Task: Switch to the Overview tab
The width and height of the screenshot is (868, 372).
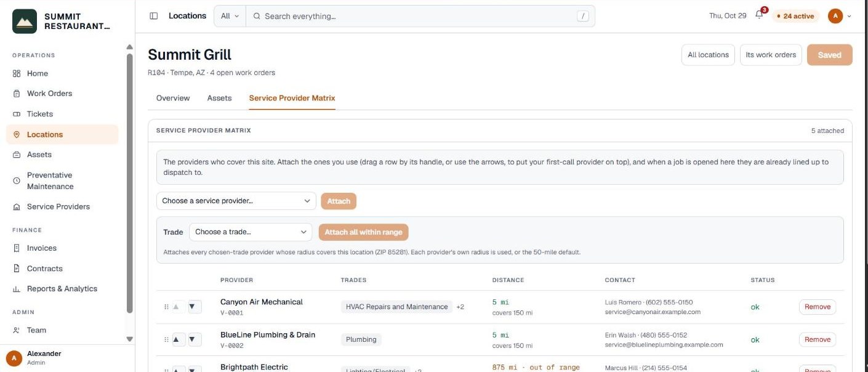Action: pos(173,98)
